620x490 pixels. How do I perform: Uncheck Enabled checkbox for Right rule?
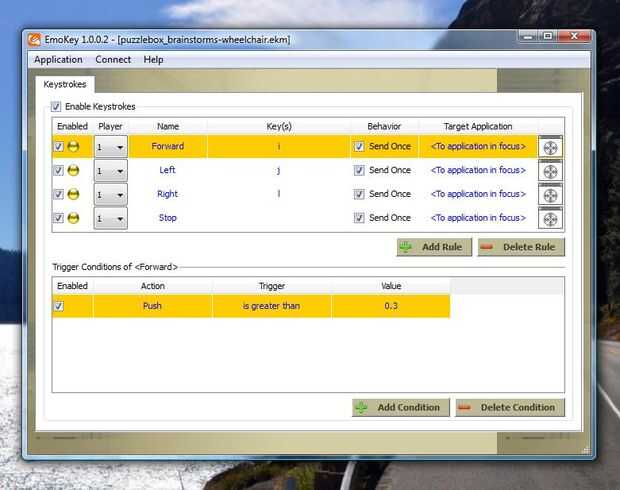(x=59, y=194)
